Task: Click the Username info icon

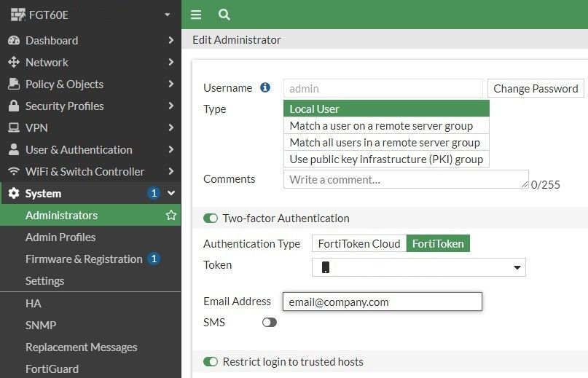Action: pyautogui.click(x=265, y=88)
